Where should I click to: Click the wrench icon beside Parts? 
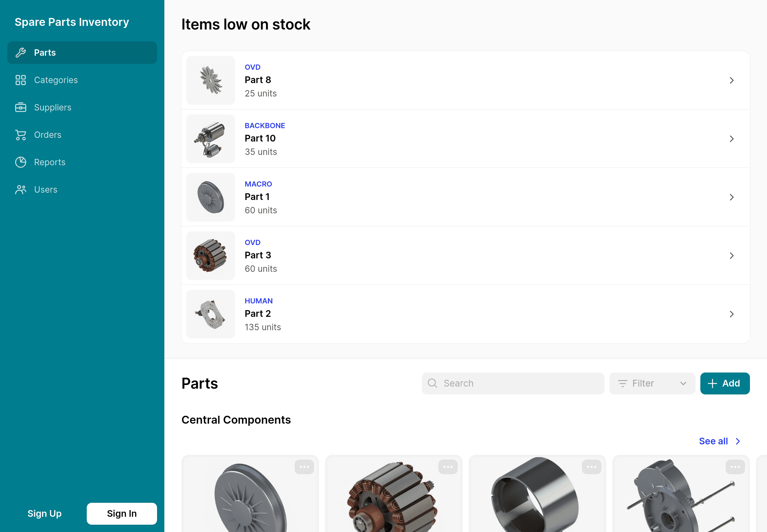point(21,53)
